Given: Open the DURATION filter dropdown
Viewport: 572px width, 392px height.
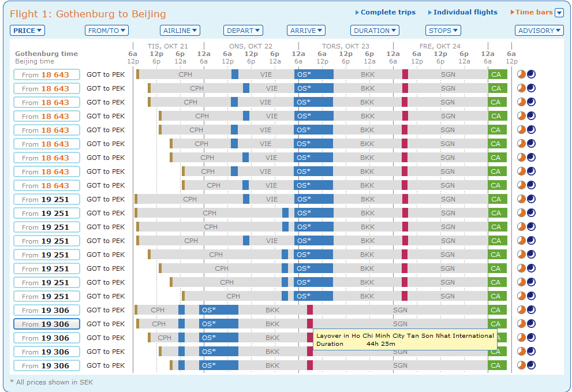Looking at the screenshot, I should pyautogui.click(x=375, y=31).
